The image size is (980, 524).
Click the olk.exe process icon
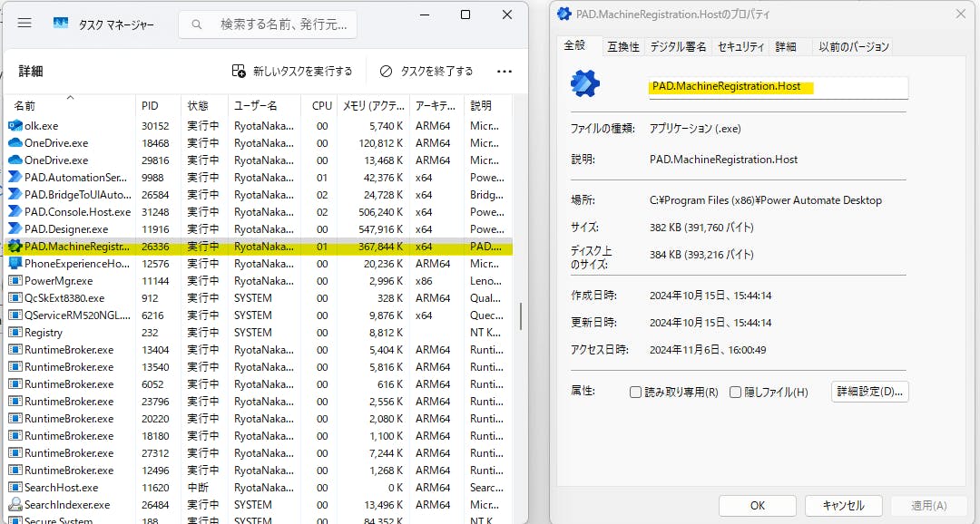tap(15, 125)
